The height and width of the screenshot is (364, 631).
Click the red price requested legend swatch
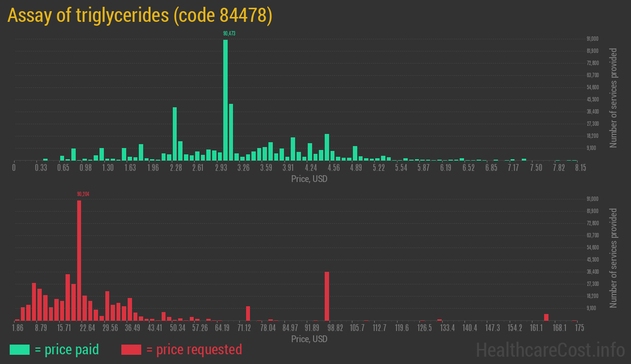point(131,349)
